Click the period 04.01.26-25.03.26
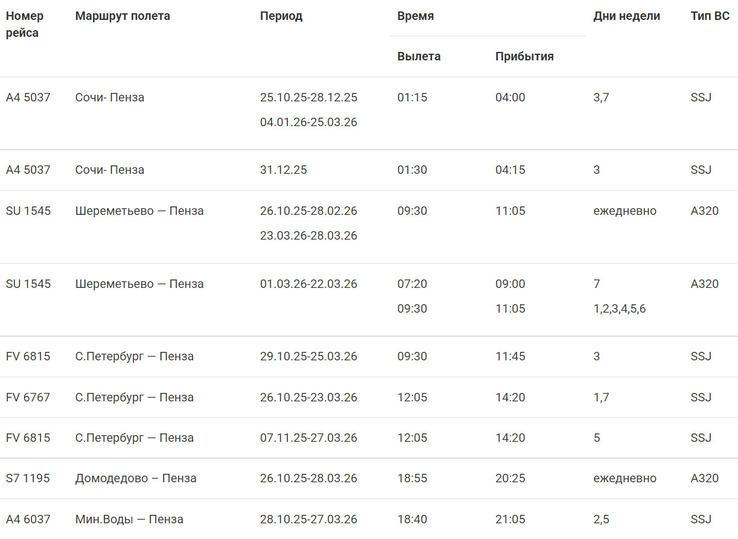 click(x=309, y=122)
